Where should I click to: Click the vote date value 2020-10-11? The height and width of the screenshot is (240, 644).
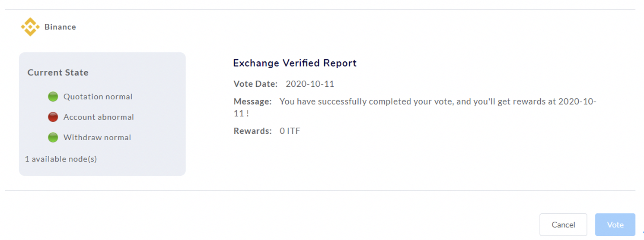tap(310, 84)
